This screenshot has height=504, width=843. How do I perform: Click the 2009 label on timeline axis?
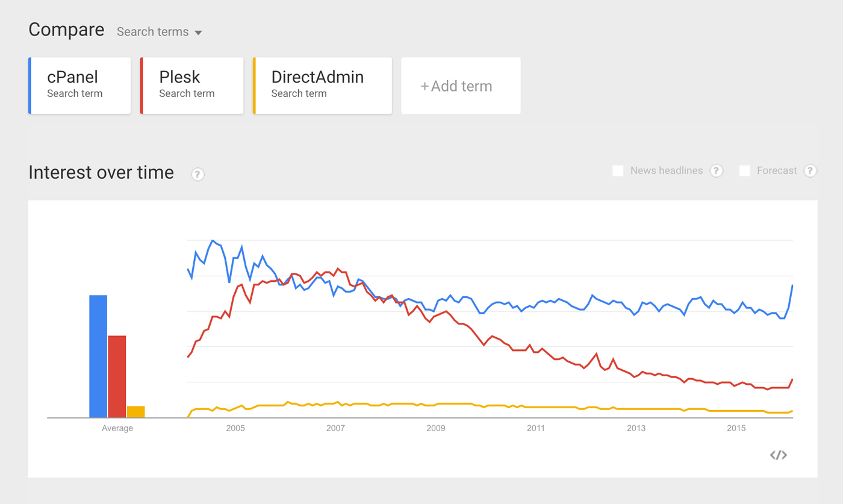pos(436,428)
